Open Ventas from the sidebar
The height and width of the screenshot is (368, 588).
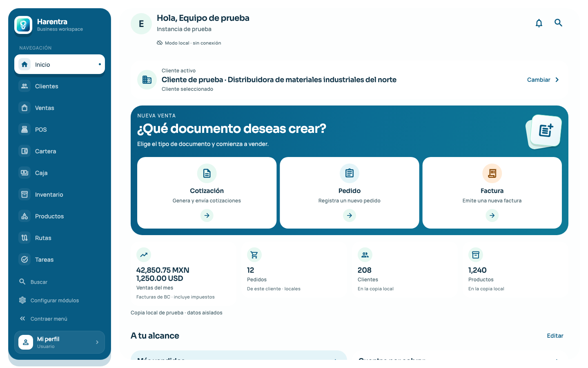click(60, 108)
